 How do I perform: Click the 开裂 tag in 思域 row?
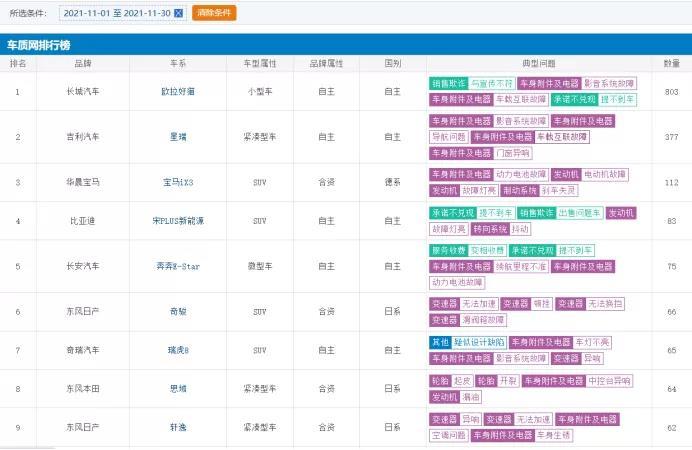point(508,381)
